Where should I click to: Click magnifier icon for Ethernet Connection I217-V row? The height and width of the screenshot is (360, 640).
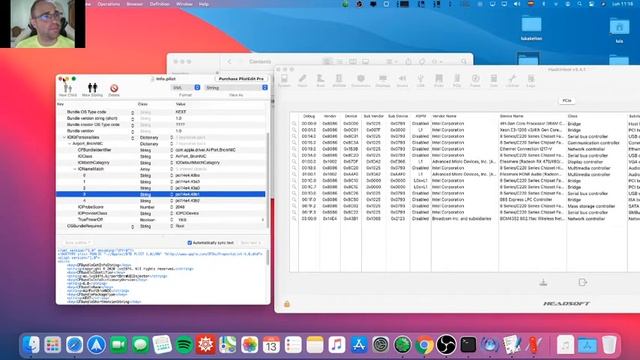pos(294,149)
